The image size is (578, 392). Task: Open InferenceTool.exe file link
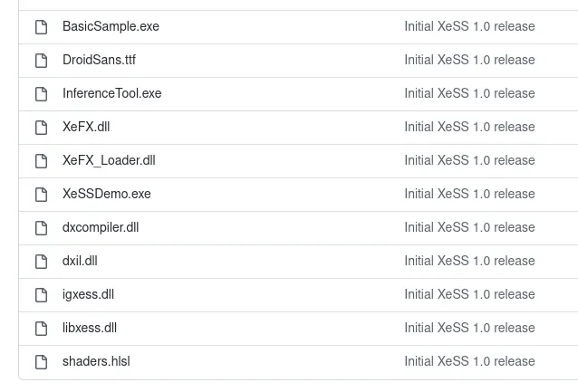coord(111,94)
